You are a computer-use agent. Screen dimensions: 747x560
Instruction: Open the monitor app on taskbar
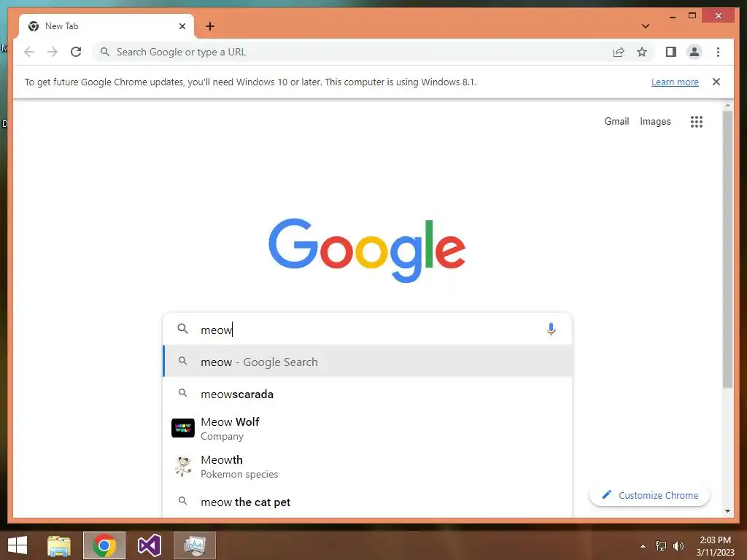click(195, 545)
